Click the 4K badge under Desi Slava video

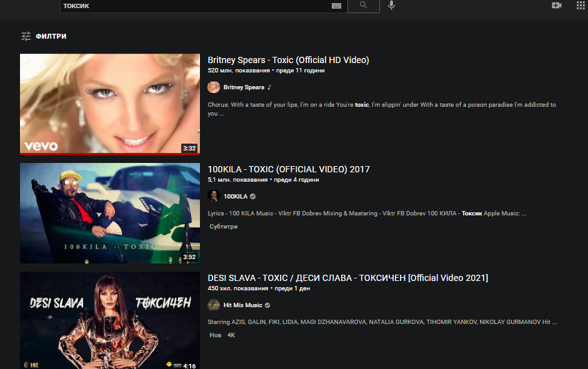click(x=231, y=335)
